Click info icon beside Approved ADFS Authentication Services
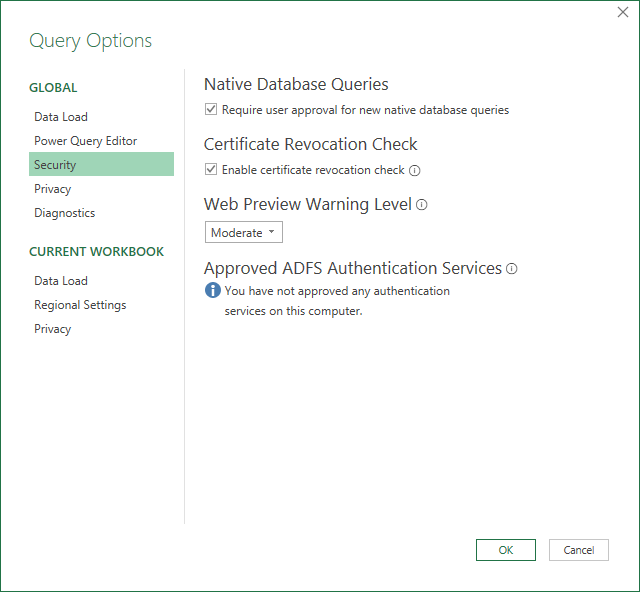This screenshot has height=592, width=640. (x=512, y=269)
